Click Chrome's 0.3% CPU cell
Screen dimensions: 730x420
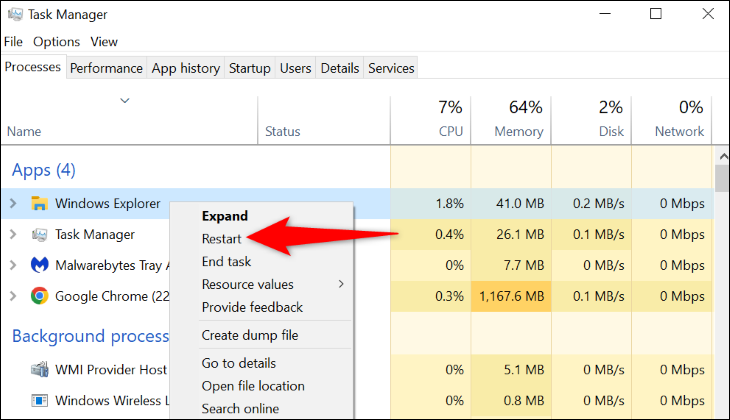click(x=431, y=296)
